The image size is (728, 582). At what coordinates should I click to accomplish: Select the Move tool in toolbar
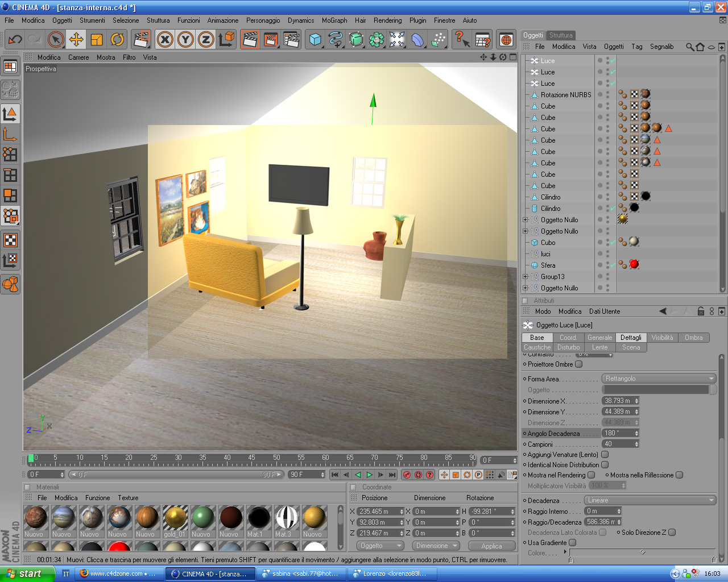tap(76, 39)
